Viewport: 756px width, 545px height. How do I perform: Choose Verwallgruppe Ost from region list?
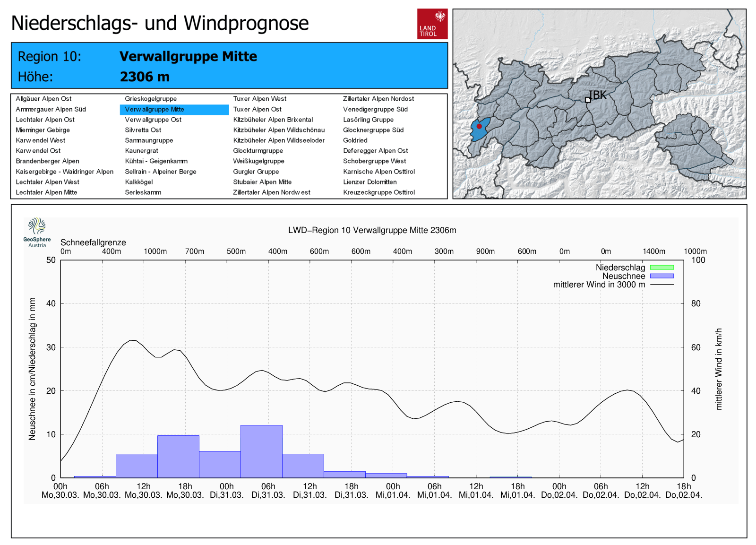pos(153,120)
